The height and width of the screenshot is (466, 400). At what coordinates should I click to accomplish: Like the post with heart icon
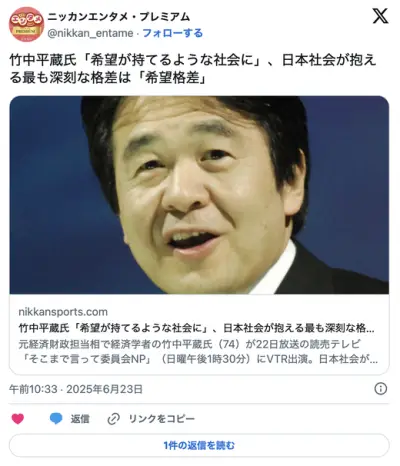[18, 418]
